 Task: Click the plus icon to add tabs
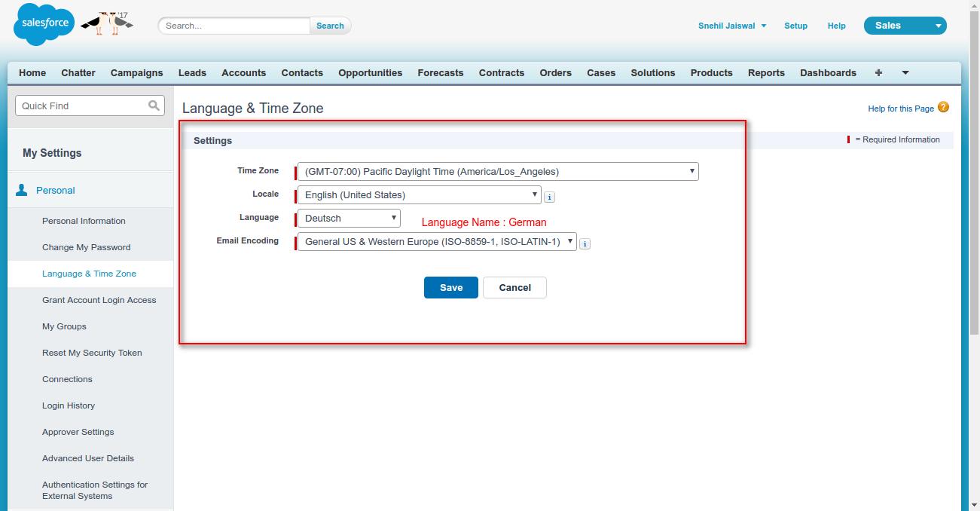click(x=878, y=72)
